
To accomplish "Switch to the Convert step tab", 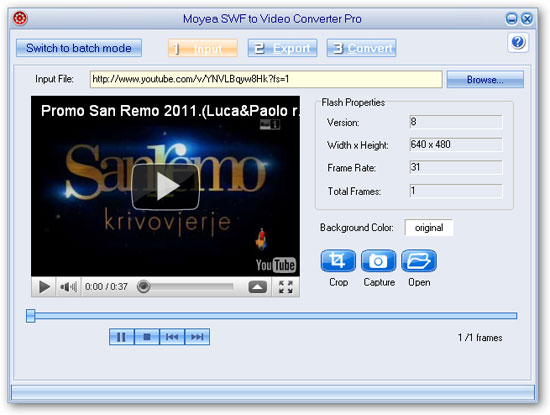I will pyautogui.click(x=361, y=48).
